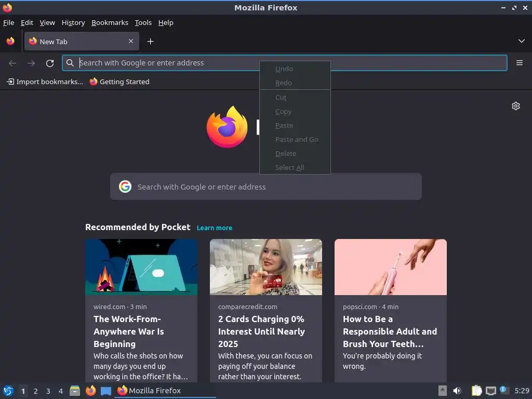This screenshot has width=532, height=399.
Task: Click the update notification tray icon
Action: 504,390
